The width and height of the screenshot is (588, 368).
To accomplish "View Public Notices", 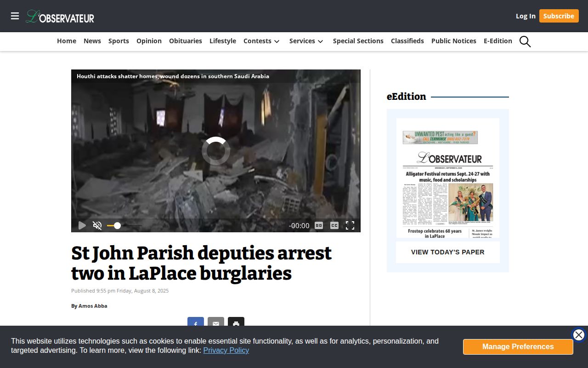I will click(454, 41).
